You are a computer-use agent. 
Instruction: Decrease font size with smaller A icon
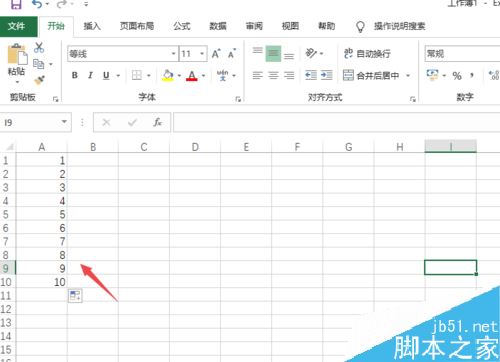pos(232,54)
